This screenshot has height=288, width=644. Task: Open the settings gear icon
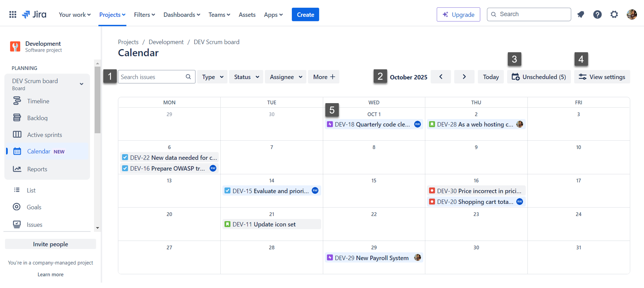point(614,14)
